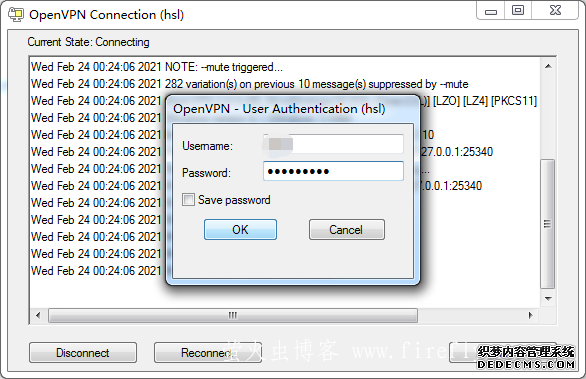Focus the Username input field

[x=333, y=144]
